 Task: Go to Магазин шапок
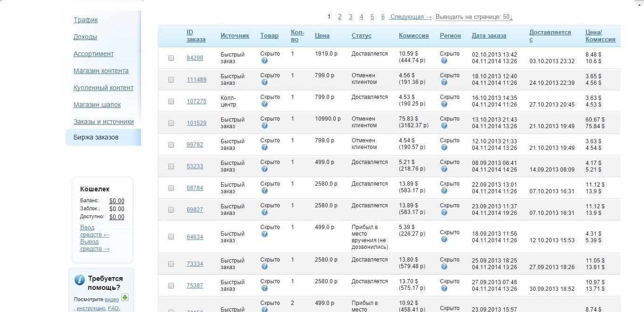[x=97, y=105]
